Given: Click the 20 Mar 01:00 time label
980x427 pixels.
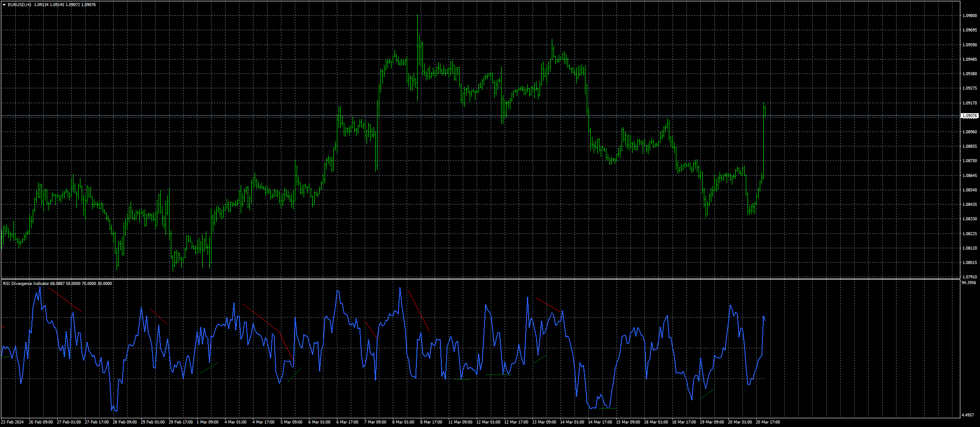Looking at the screenshot, I should coord(740,422).
